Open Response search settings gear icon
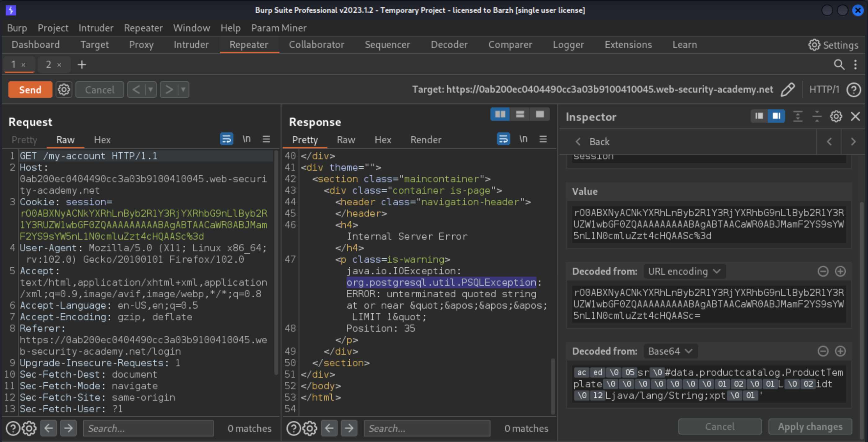This screenshot has width=868, height=442. point(310,428)
